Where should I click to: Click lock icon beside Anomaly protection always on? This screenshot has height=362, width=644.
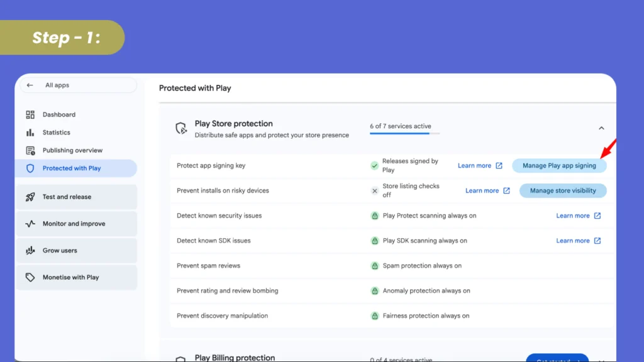[x=375, y=291]
